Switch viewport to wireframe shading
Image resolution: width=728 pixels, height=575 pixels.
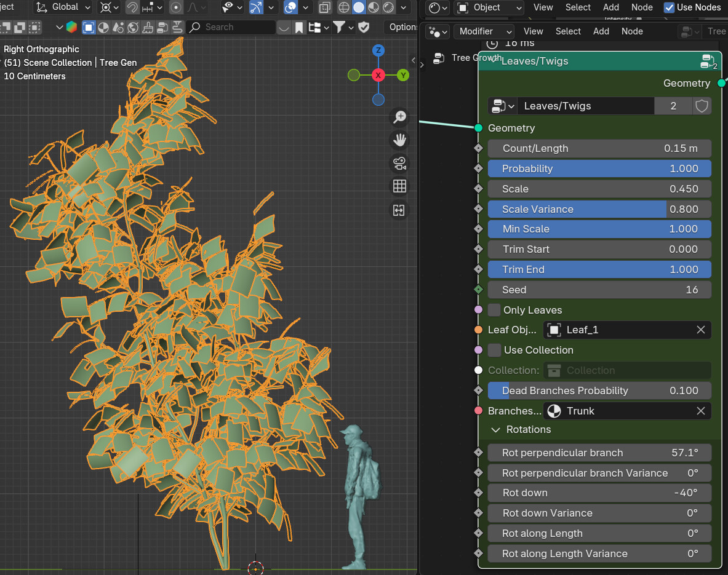tap(344, 7)
